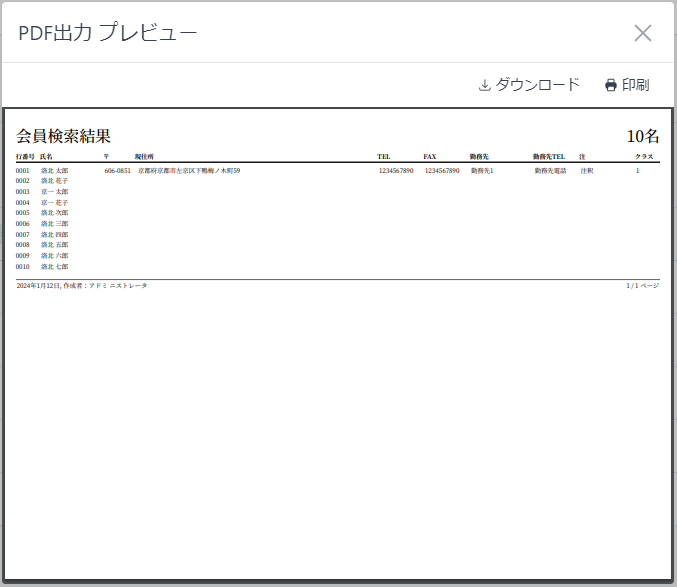Screen dimensions: 677x587
Task: Select row number 0003
Action: (22, 192)
